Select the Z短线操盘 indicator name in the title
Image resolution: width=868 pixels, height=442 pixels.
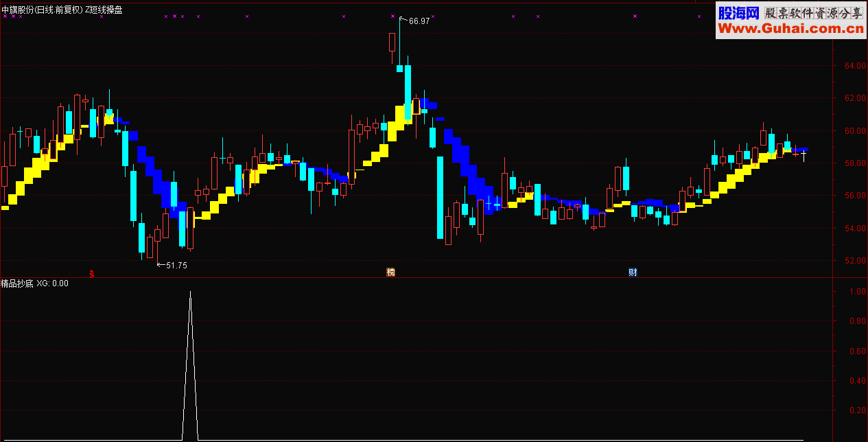pyautogui.click(x=104, y=10)
